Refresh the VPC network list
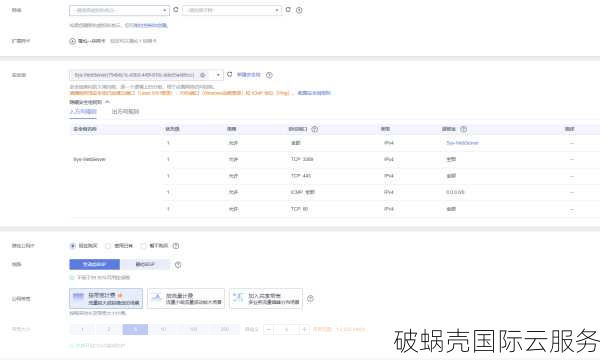This screenshot has height=360, width=600. pyautogui.click(x=176, y=10)
